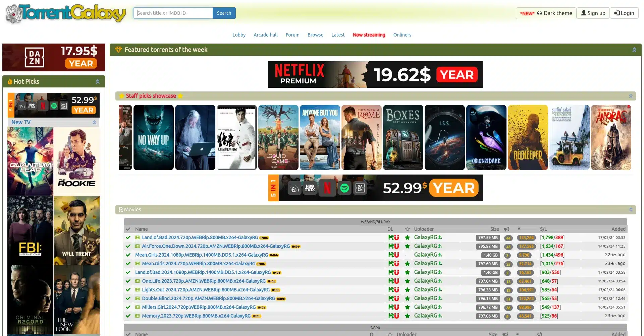
Task: Click magnet icon for Land.of.Bad 1080p row
Action: click(396, 272)
